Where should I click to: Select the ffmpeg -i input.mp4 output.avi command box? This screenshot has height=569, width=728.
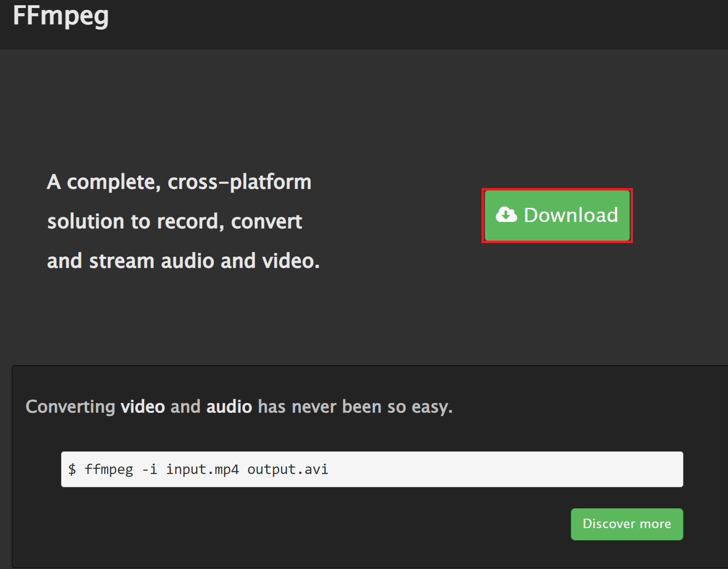pyautogui.click(x=372, y=469)
